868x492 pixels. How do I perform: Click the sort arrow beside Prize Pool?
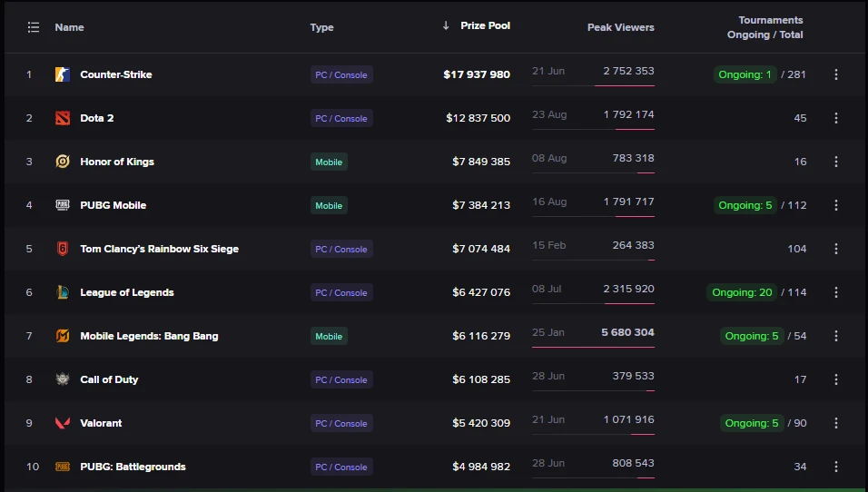click(446, 25)
